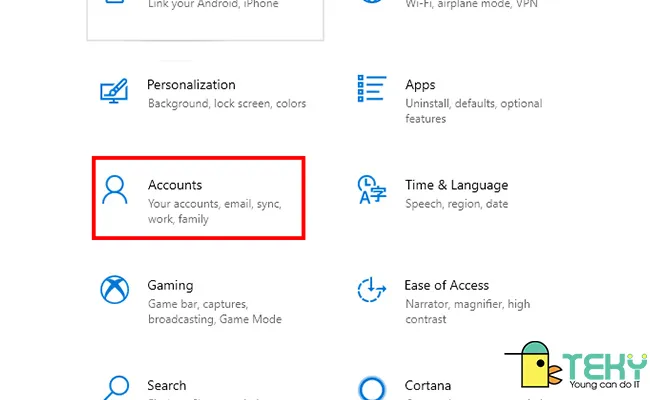
Task: Open the Search settings label
Action: [x=167, y=385]
